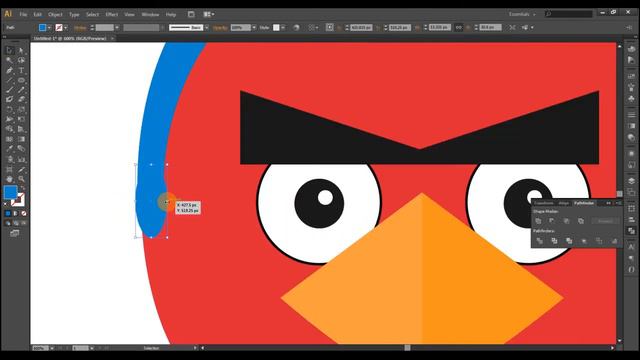Open the Window menu
This screenshot has width=640, height=360.
pyautogui.click(x=150, y=14)
